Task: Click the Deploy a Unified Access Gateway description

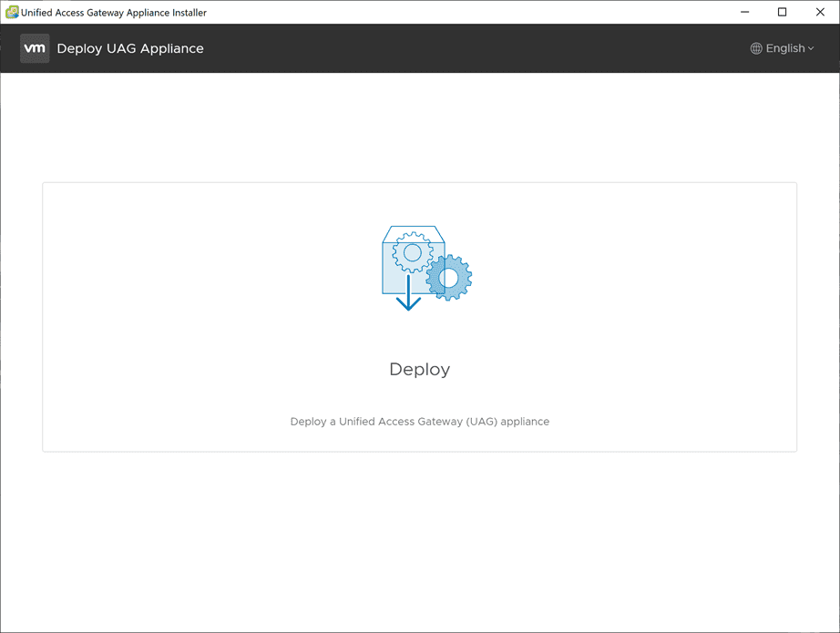Action: pos(419,422)
